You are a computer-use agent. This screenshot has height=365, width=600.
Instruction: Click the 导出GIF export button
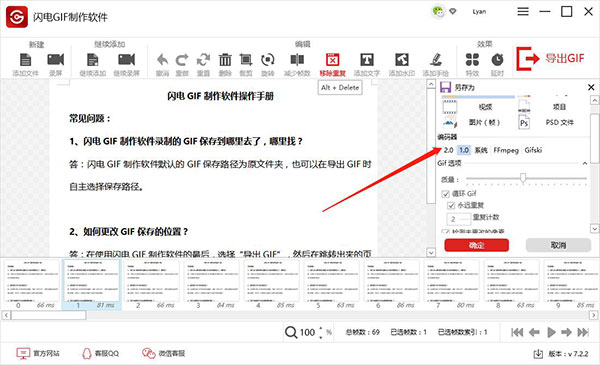click(x=551, y=59)
